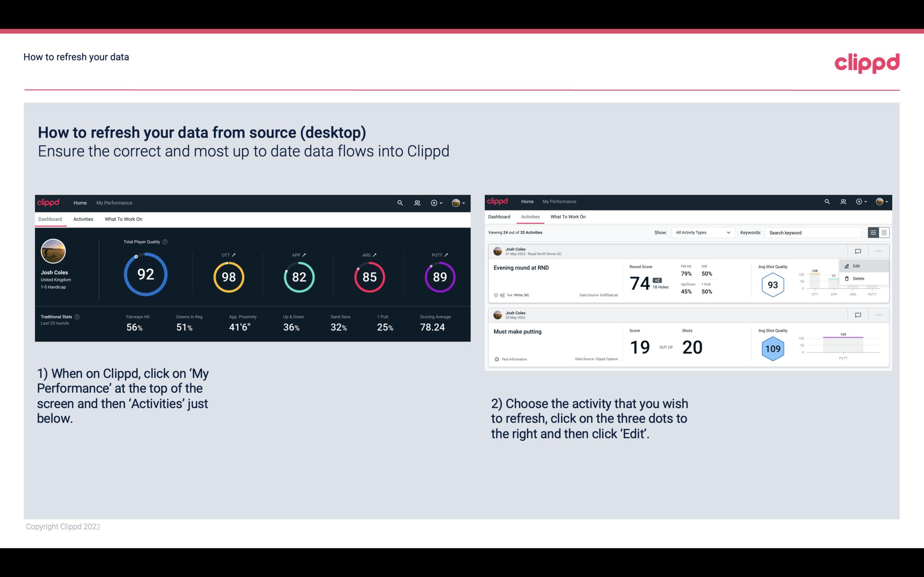Click the Clippd logo icon top right
This screenshot has width=924, height=577.
(x=867, y=63)
